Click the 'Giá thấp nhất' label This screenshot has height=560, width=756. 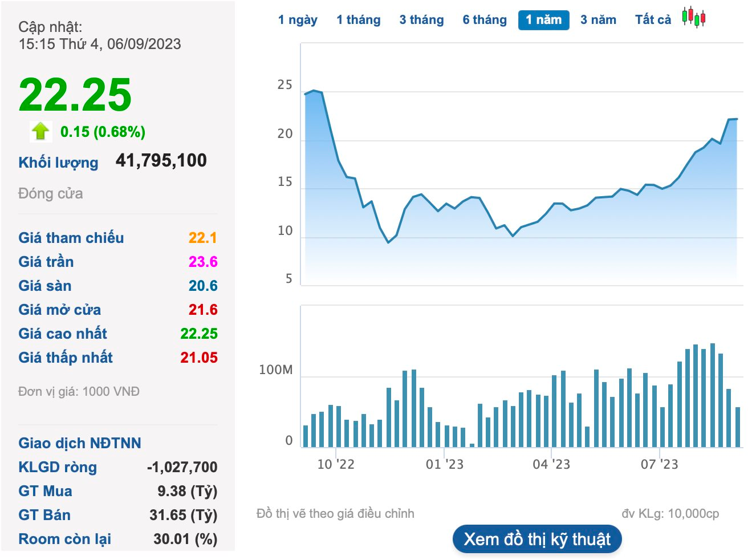(x=66, y=358)
